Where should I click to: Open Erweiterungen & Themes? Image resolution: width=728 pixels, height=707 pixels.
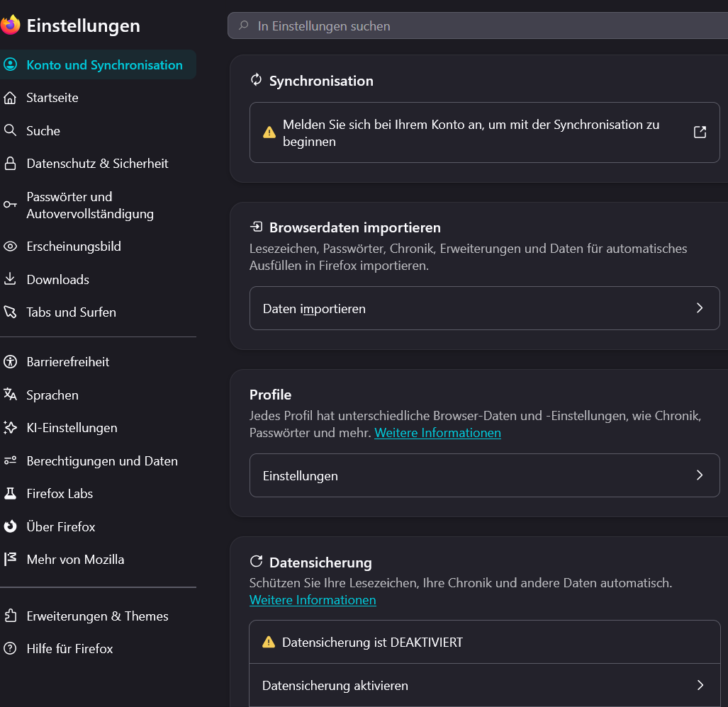click(x=98, y=616)
